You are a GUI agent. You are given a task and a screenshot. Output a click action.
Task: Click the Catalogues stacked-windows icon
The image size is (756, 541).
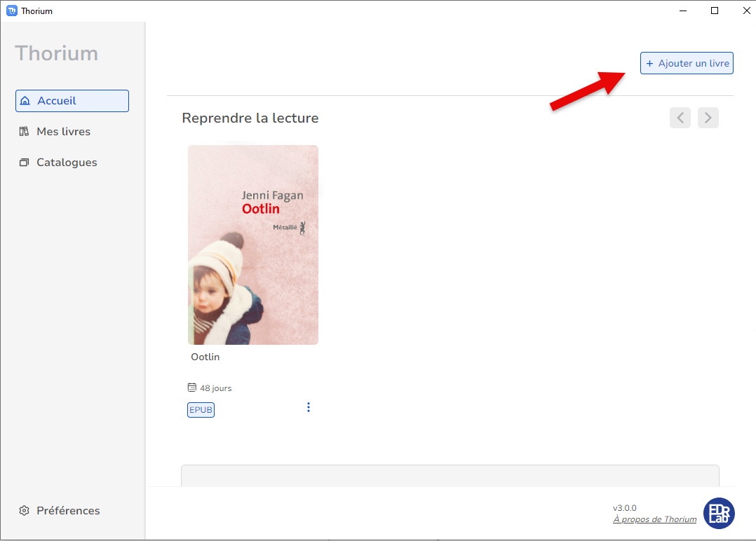pos(24,163)
